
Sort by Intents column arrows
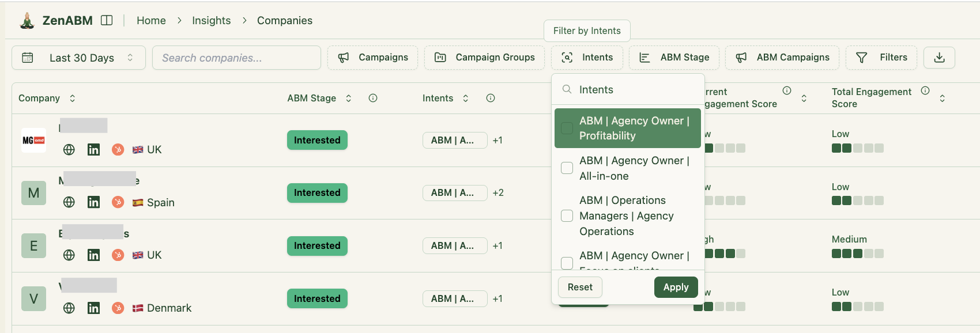(465, 98)
